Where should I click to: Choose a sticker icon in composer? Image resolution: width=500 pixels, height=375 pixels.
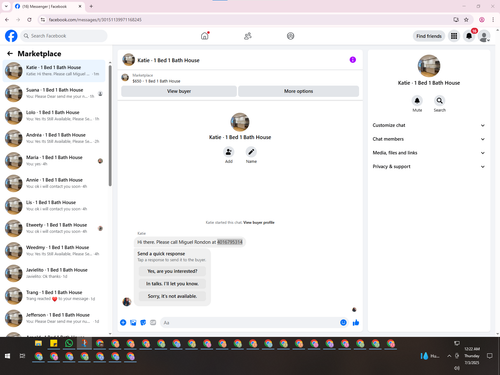coord(143,322)
